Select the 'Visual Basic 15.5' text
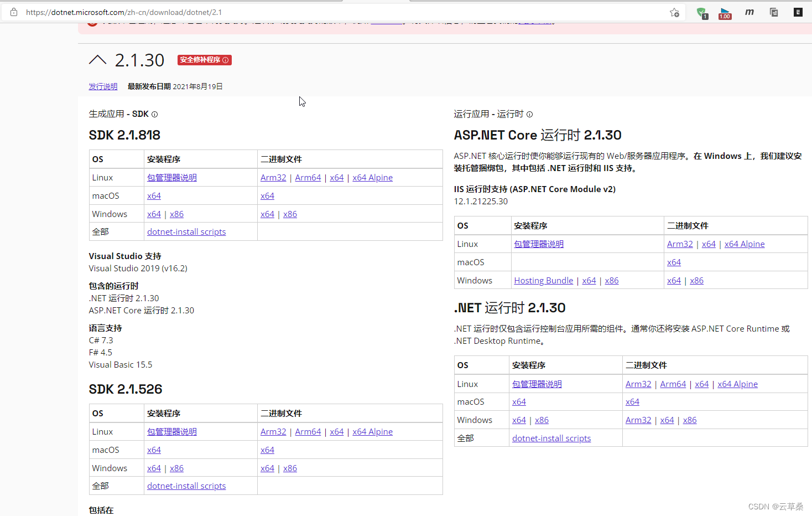 click(120, 365)
